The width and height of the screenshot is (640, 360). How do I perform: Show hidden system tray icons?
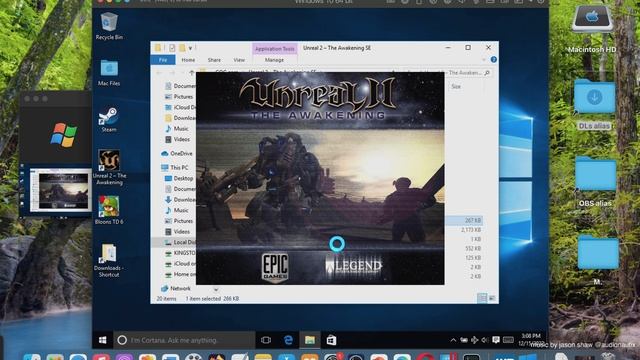click(x=453, y=340)
